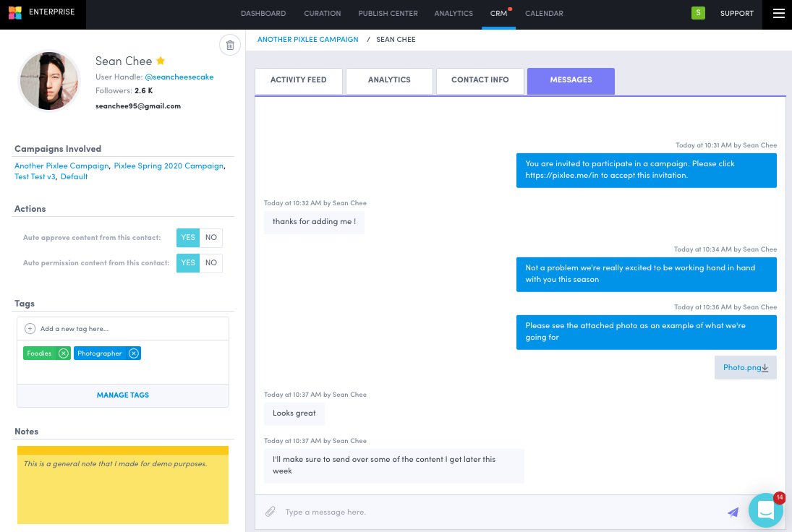Toggle the favorite star next to Sean Chee
Image resolution: width=792 pixels, height=532 pixels.
click(160, 61)
